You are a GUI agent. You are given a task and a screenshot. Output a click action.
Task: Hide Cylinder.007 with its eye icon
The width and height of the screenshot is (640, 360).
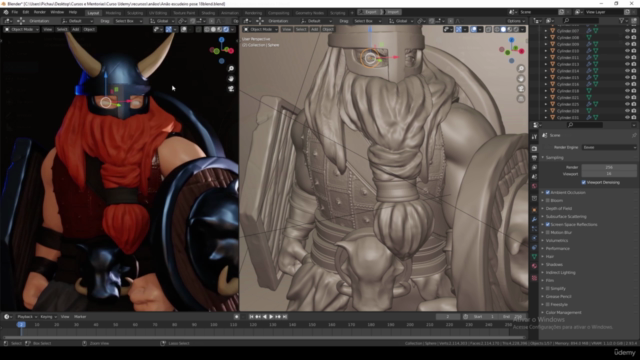point(627,31)
